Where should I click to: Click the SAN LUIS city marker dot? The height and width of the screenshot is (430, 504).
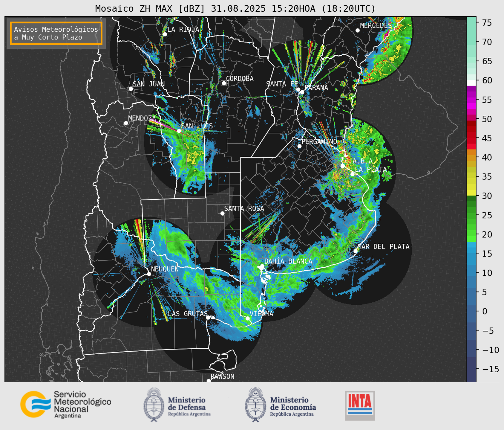[179, 131]
